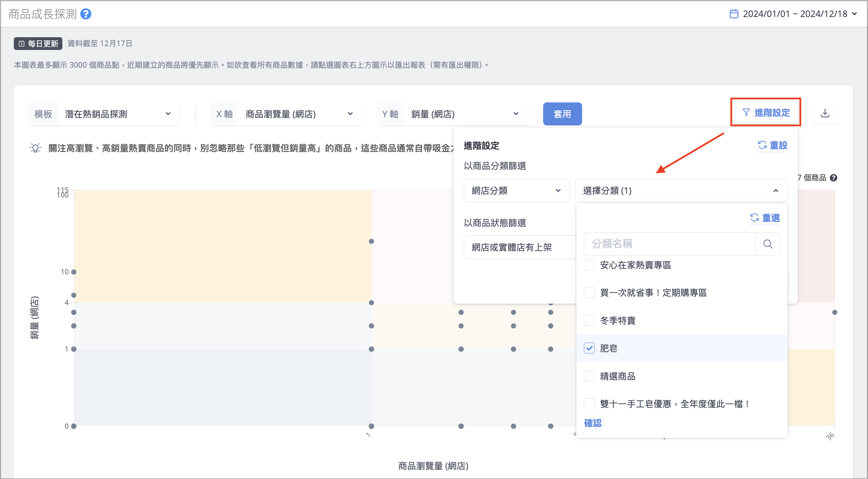Open the calendar icon for date range

[x=734, y=14]
